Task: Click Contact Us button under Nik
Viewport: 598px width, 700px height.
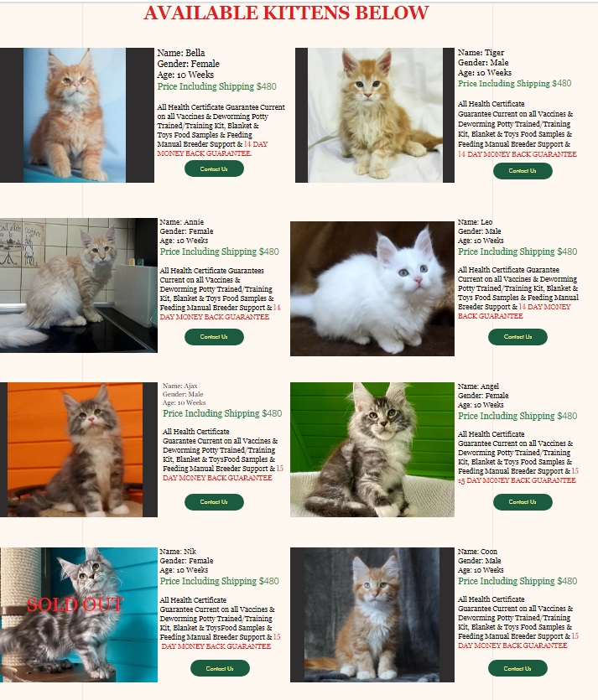Action: coord(220,668)
